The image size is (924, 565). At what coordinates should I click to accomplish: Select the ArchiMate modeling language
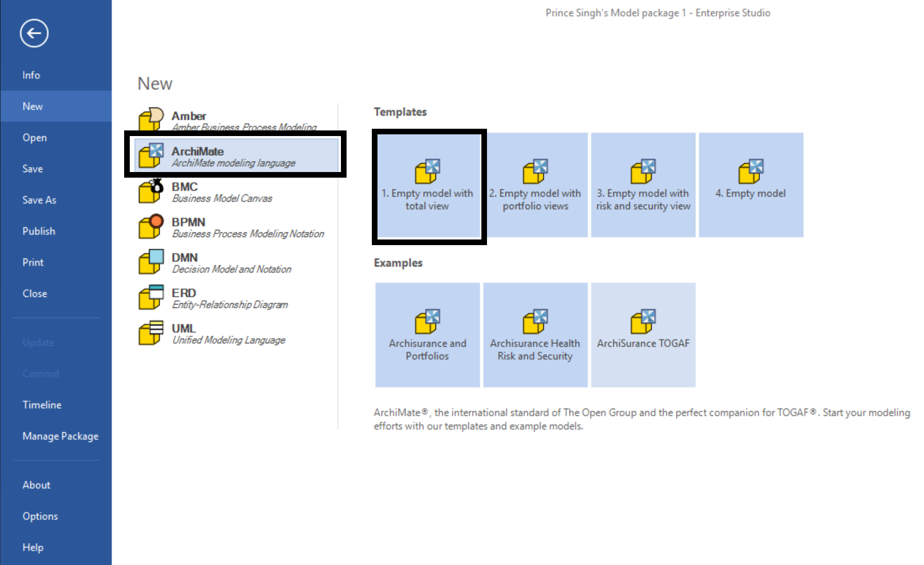click(x=236, y=156)
